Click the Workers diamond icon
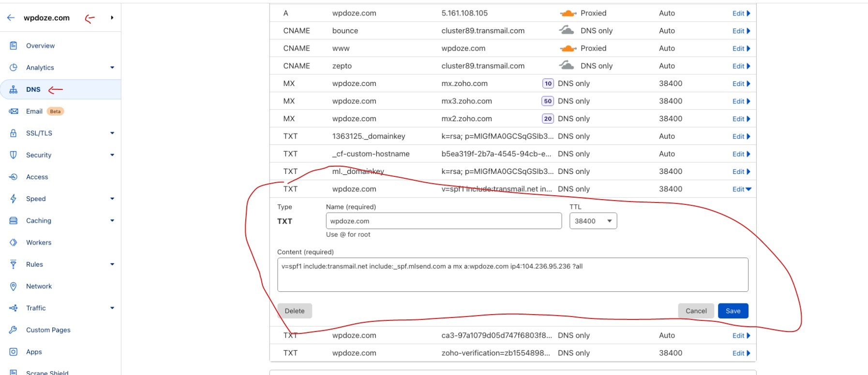 (14, 243)
